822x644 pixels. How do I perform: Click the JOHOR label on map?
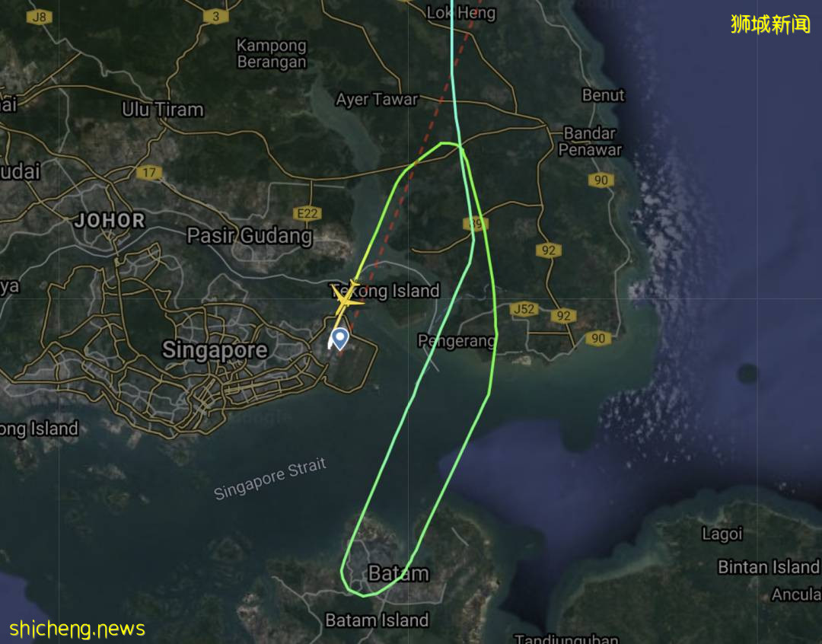(x=109, y=220)
